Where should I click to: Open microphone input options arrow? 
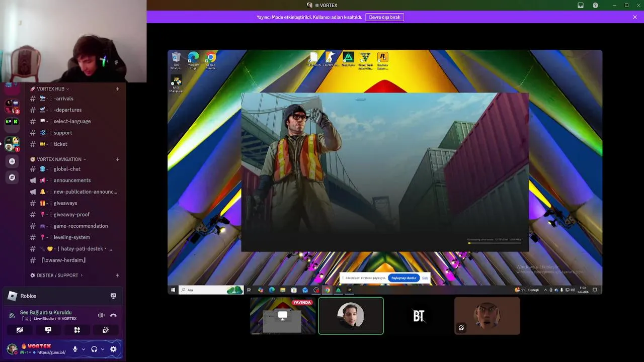[x=84, y=349]
